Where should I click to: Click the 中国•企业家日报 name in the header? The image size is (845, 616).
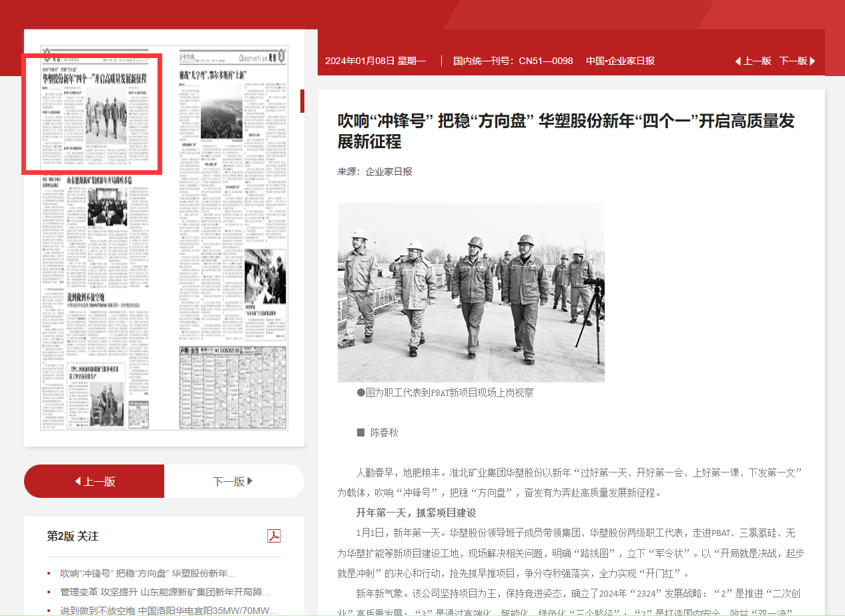[x=620, y=61]
